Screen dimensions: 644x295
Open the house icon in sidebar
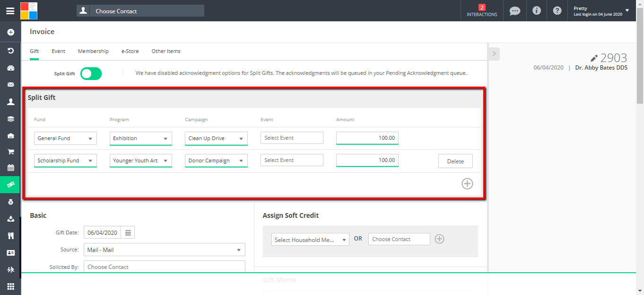pos(10,135)
